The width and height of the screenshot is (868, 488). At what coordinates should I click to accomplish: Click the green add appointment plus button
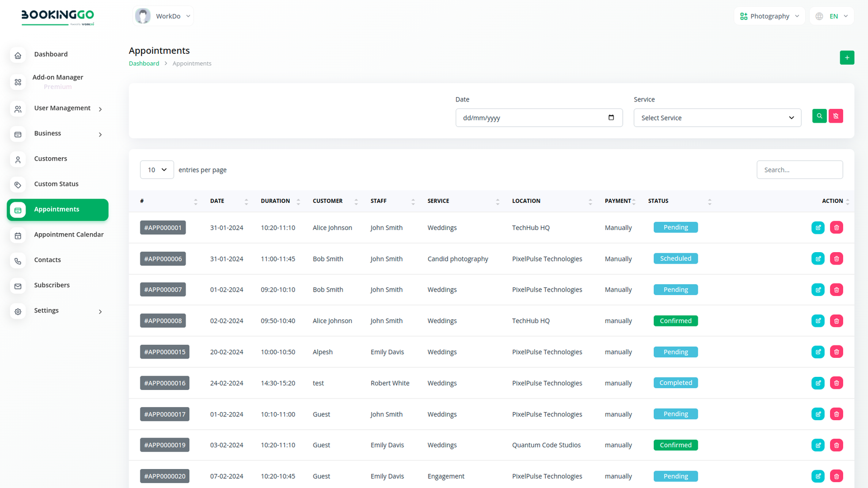click(847, 57)
